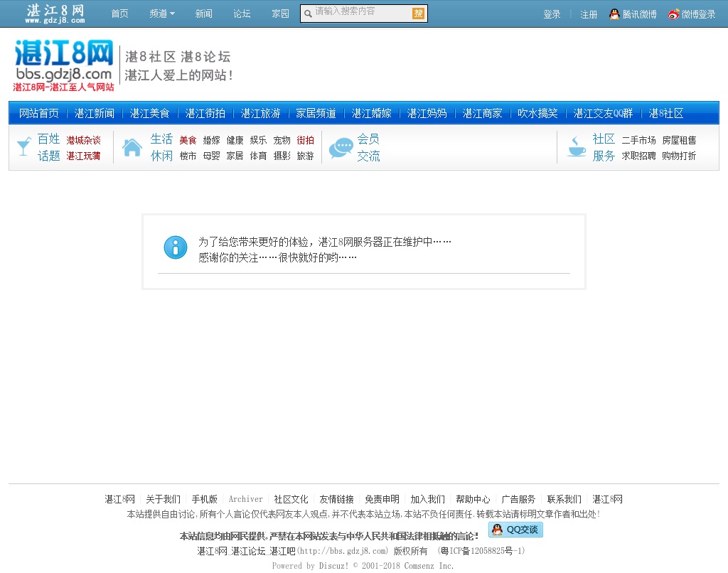Click the Tencent Weibo penguin icon

click(x=615, y=14)
